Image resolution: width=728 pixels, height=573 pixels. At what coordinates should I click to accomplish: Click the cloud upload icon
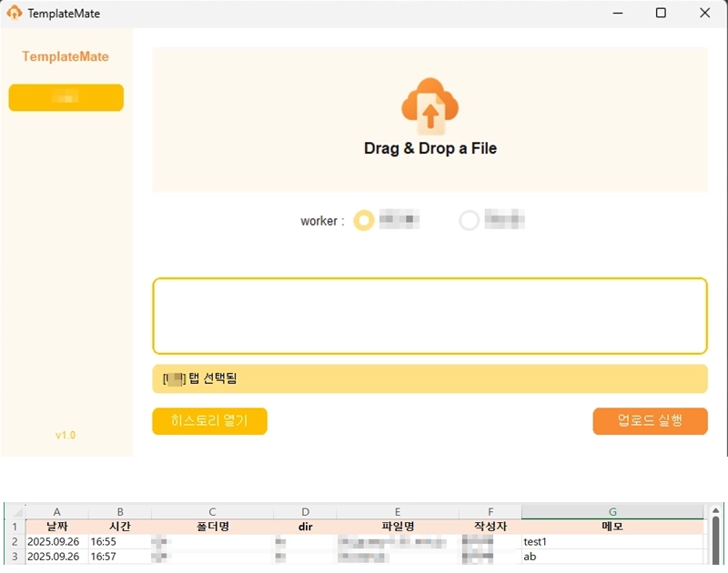pyautogui.click(x=430, y=106)
